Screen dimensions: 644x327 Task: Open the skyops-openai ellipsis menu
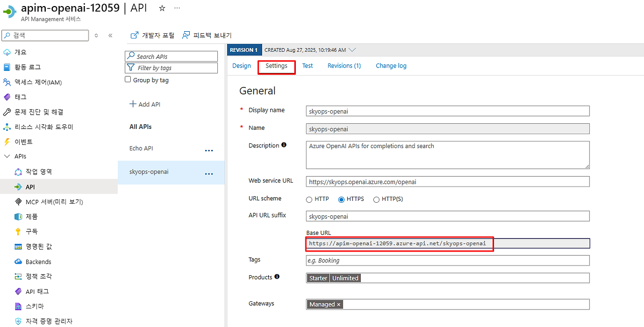pos(209,174)
